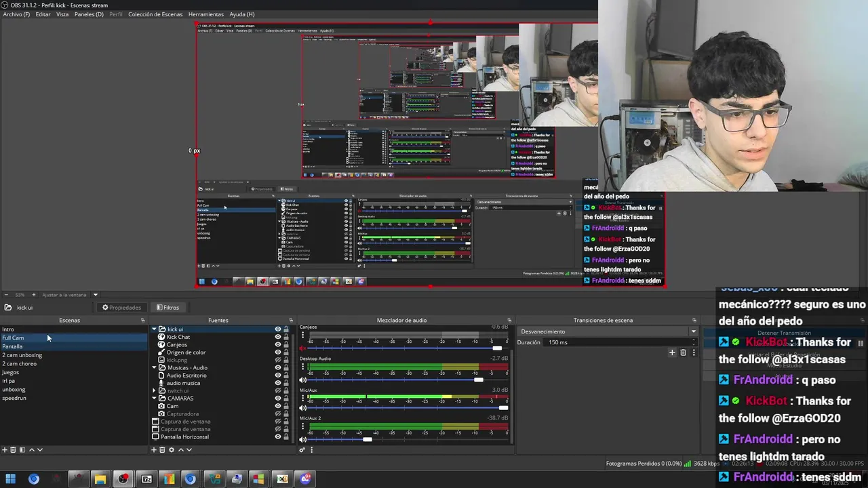The width and height of the screenshot is (868, 488).
Task: Open Colección de Escenas menu
Action: coord(155,14)
